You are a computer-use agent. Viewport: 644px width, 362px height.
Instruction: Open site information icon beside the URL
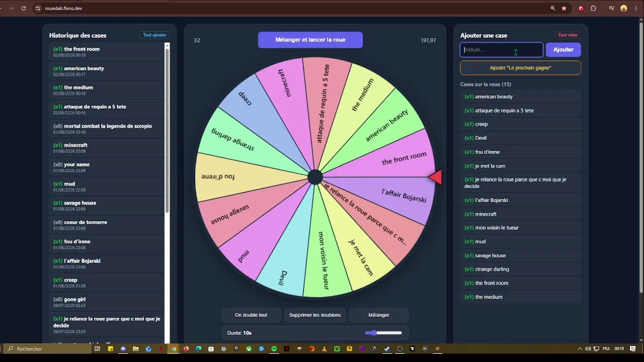pyautogui.click(x=38, y=8)
